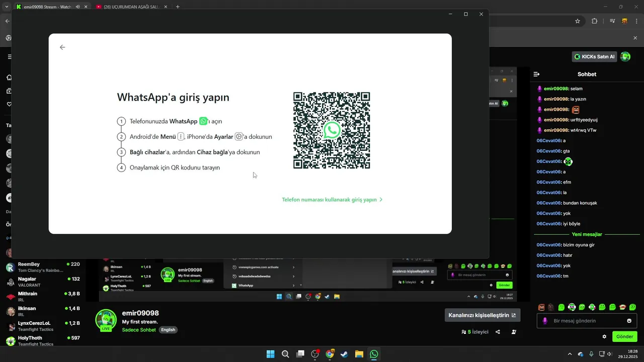
Task: Click the emir09098 LIVE avatar
Action: tap(106, 320)
